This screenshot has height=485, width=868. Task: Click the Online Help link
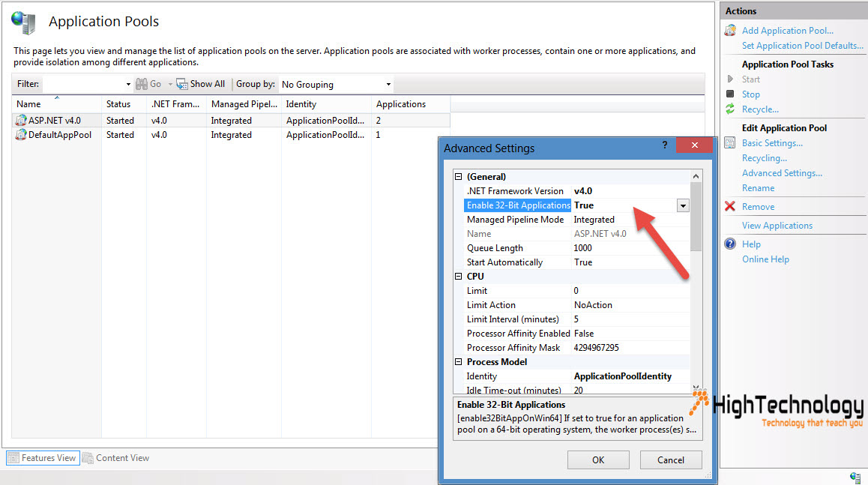click(765, 259)
